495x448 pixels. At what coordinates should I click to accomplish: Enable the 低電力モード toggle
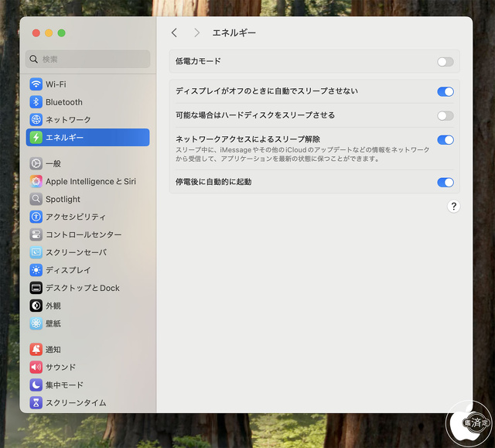[x=445, y=62]
